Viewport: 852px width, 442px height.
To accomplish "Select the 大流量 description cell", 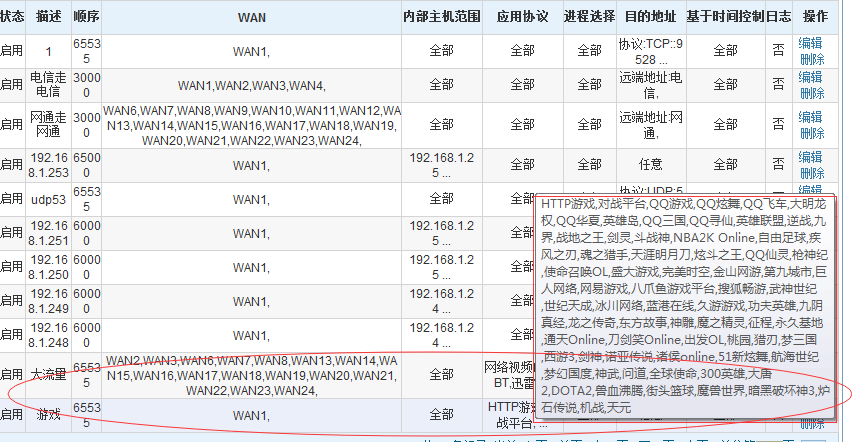I will pyautogui.click(x=48, y=375).
